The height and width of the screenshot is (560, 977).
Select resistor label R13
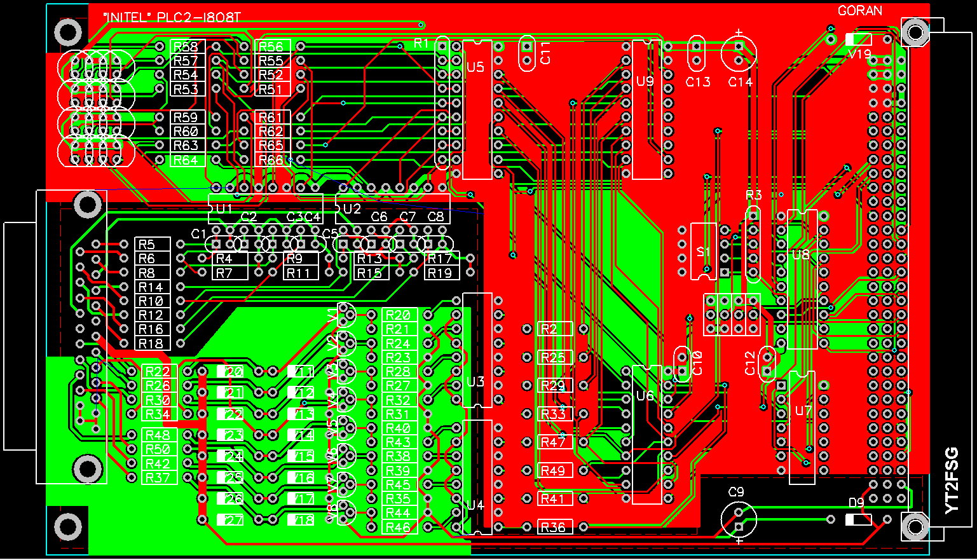click(369, 259)
